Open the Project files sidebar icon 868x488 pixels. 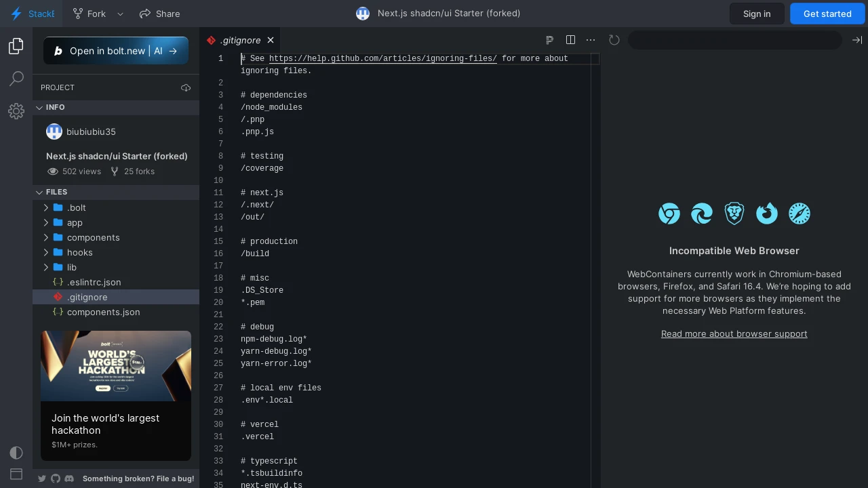[x=16, y=46]
